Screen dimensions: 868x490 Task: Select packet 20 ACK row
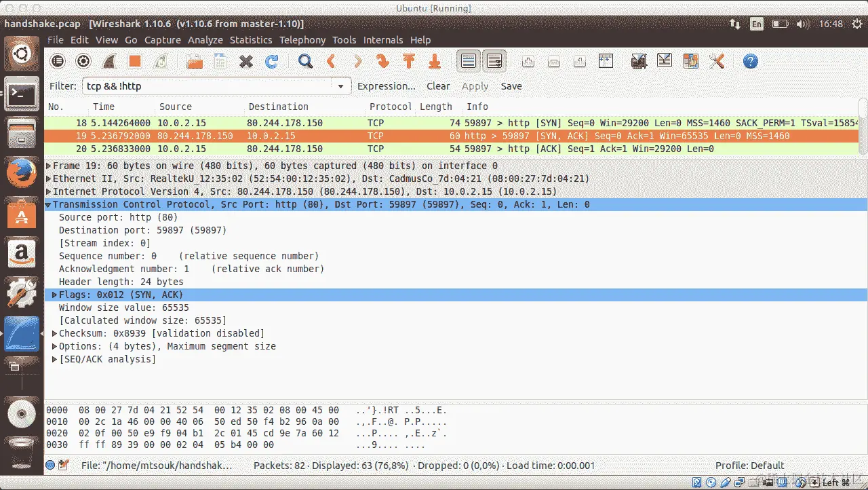(x=451, y=149)
